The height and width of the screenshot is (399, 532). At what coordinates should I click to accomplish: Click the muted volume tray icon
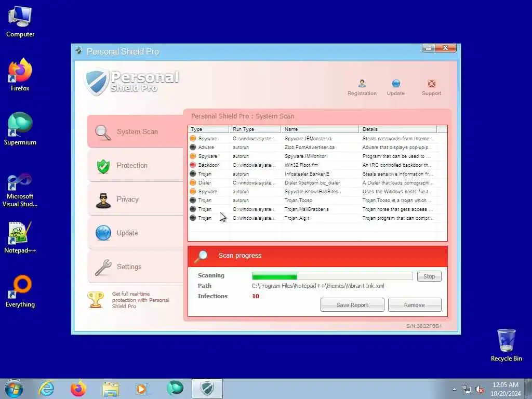tap(480, 390)
